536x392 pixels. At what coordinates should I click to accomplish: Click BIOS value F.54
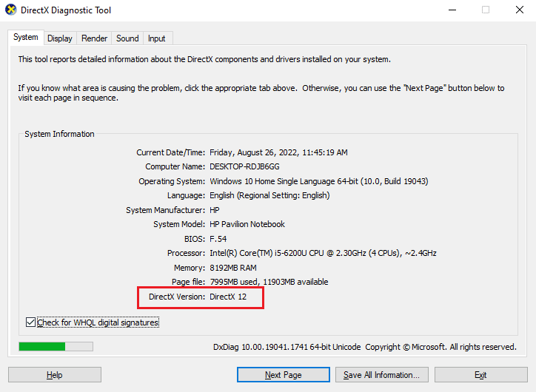pos(218,239)
